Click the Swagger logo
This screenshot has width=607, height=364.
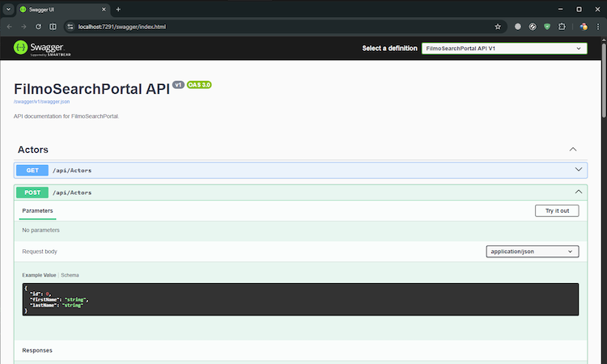point(42,48)
